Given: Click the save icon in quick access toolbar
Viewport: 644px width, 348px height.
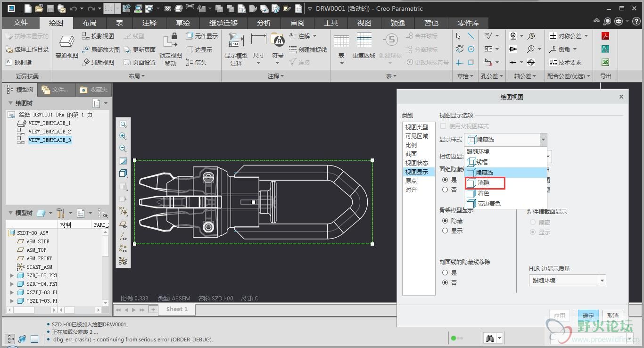Looking at the screenshot, I should tap(50, 8).
